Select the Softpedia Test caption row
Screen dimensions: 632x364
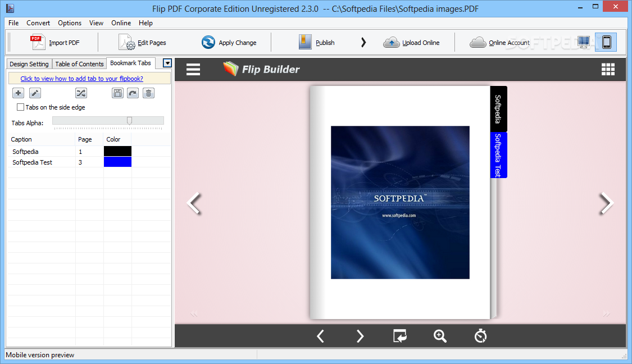[x=32, y=162]
